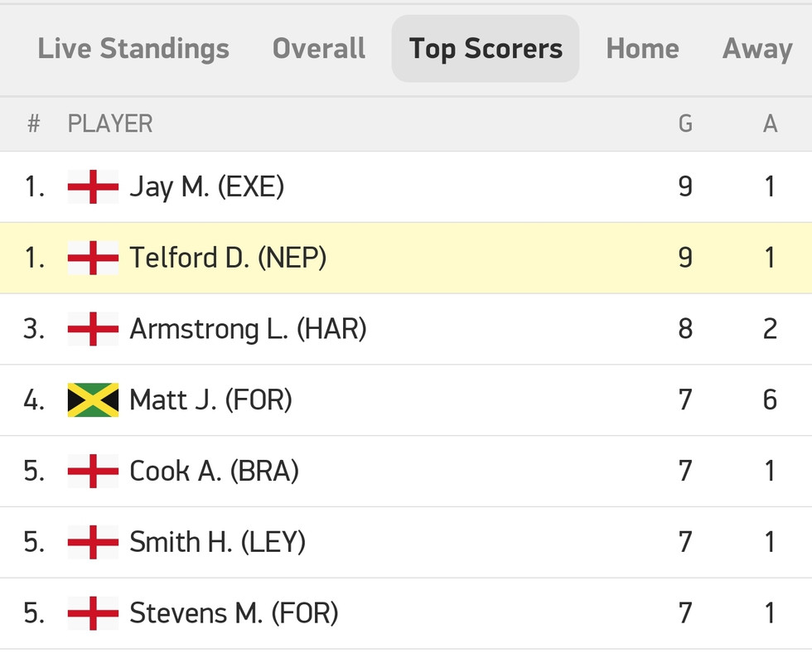Open Jay M. (EXE) player profile

point(206,186)
